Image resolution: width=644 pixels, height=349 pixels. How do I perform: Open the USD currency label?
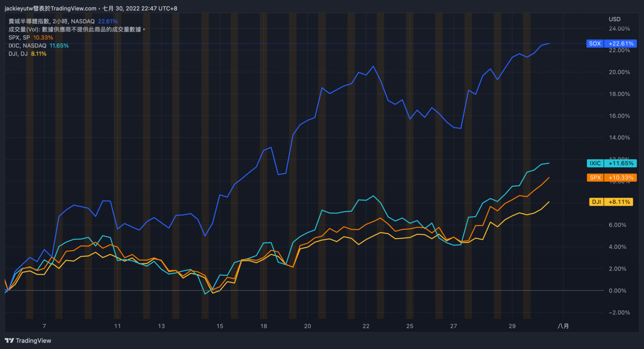point(615,19)
